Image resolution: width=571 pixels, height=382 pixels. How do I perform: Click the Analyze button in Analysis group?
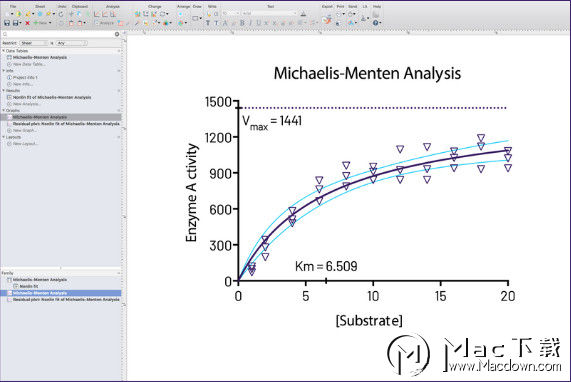click(x=105, y=23)
